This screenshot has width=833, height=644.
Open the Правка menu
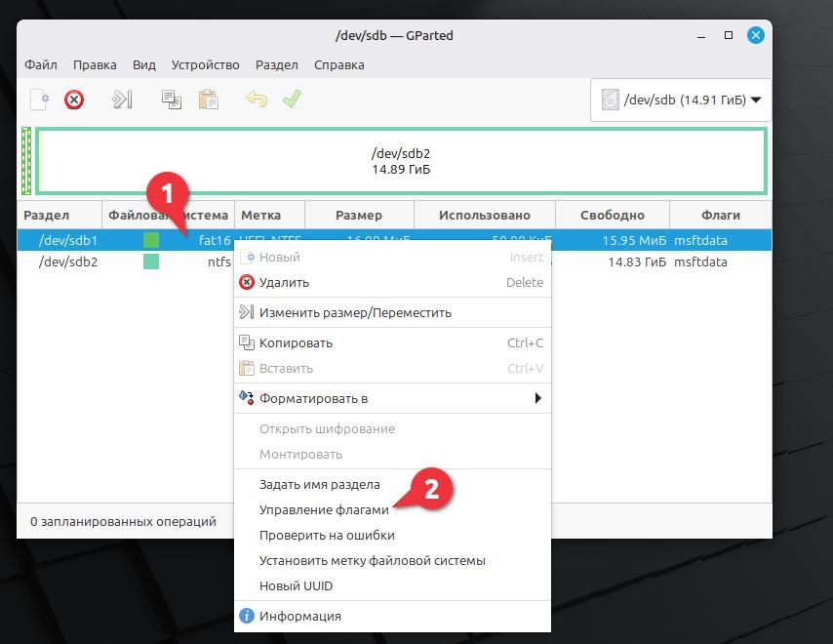click(x=95, y=64)
